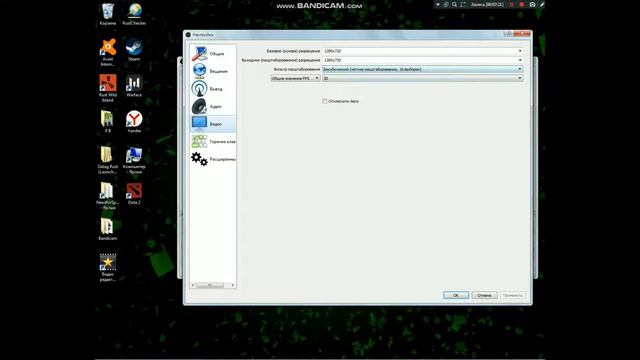640x360 pixels.
Task: Select the Video settings category (monitor icon)
Action: 213,124
